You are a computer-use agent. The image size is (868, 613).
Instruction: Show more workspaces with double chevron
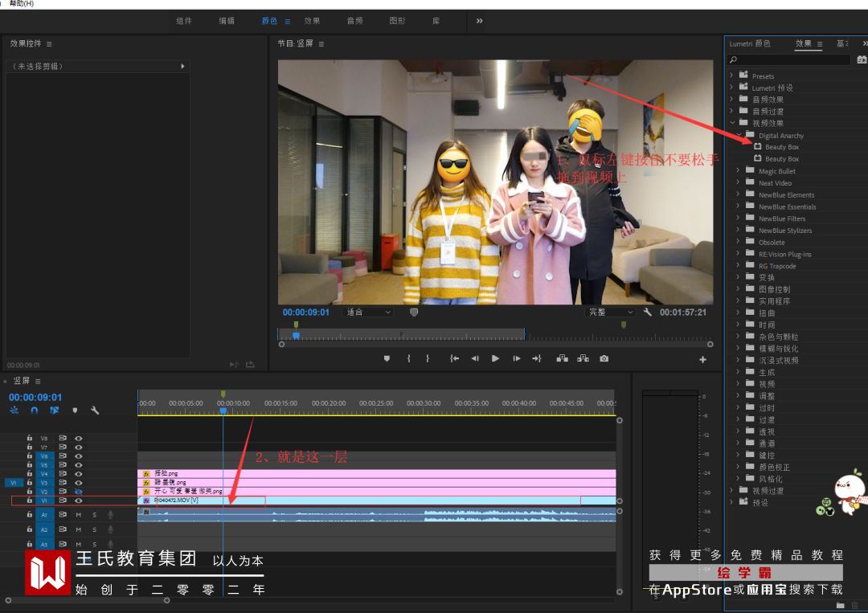(x=479, y=20)
